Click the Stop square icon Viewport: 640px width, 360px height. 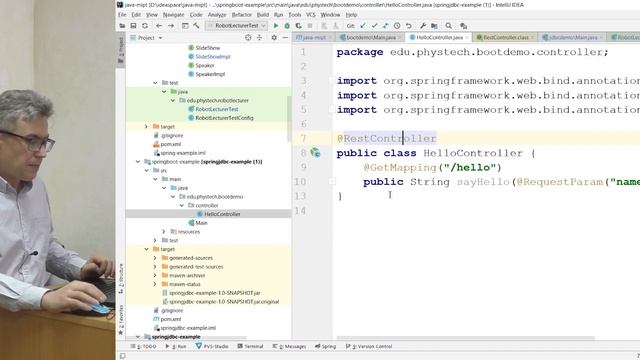pos(310,26)
